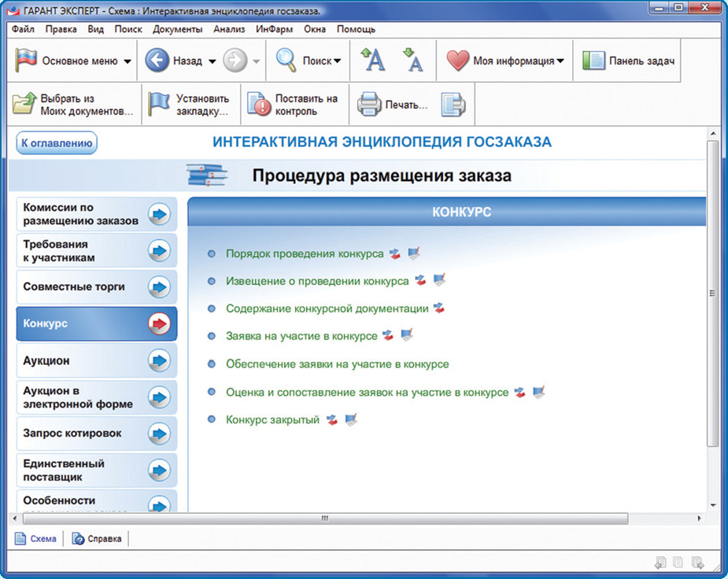Switch to the Справка tab
This screenshot has height=579, width=728.
(98, 539)
